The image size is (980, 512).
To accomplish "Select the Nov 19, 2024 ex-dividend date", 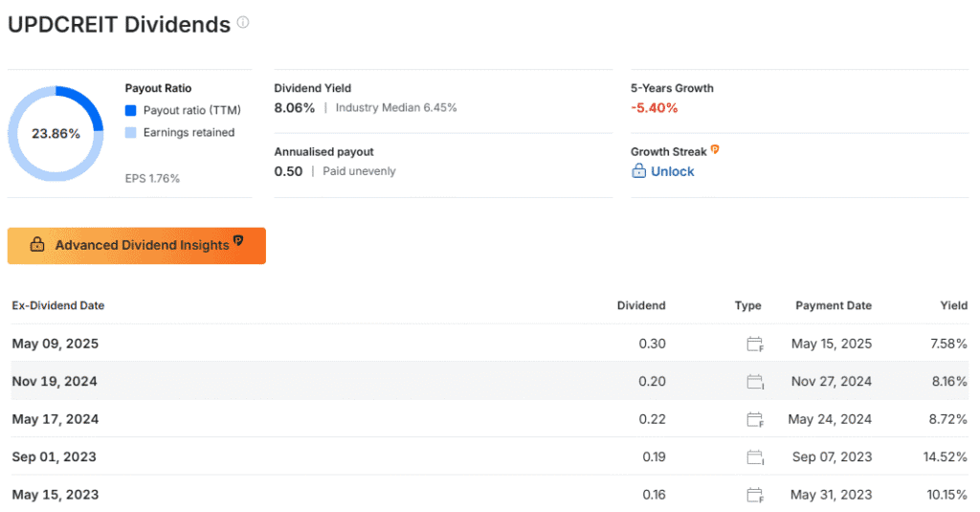I will click(55, 381).
